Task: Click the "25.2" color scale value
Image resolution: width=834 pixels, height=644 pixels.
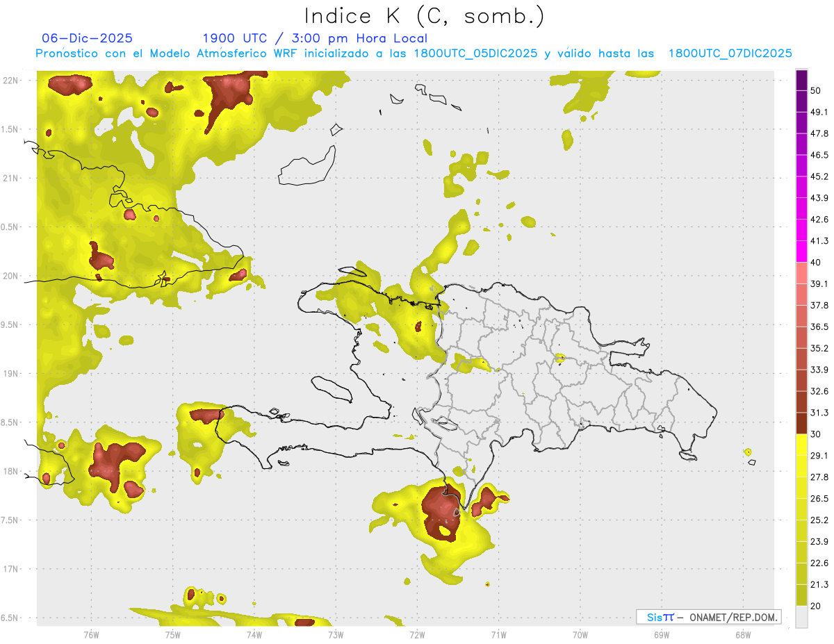Action: [x=819, y=520]
